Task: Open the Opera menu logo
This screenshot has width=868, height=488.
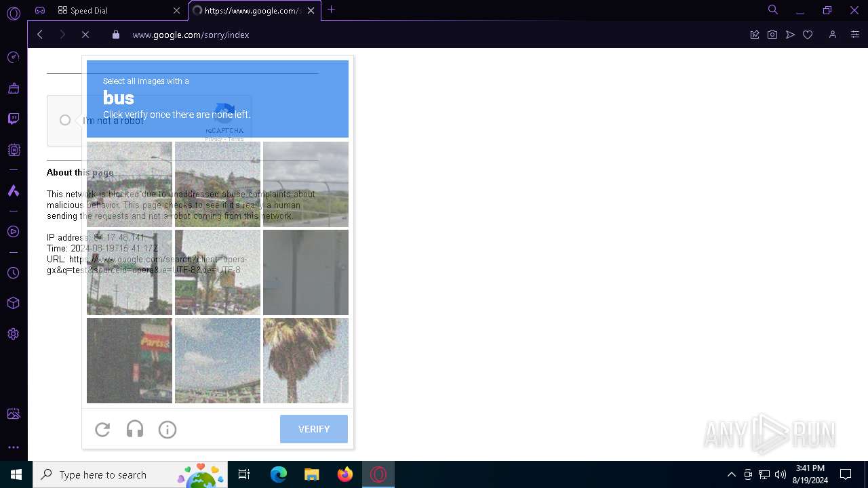Action: point(13,13)
